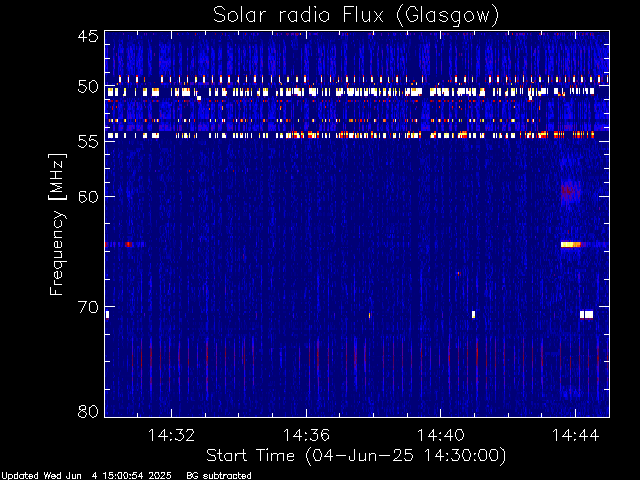Click the 'BG subtracted' footer text
Viewport: 640px width, 480px height.
[219, 476]
